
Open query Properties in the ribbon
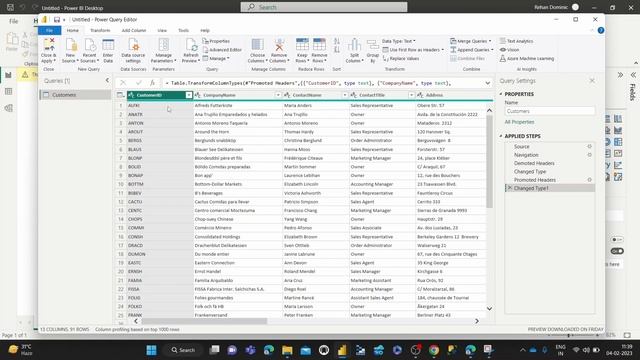(216, 41)
